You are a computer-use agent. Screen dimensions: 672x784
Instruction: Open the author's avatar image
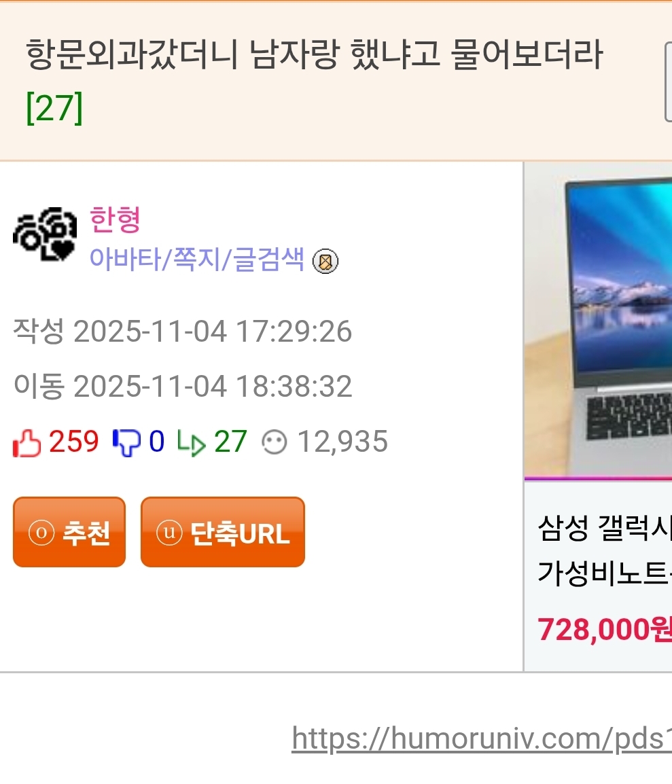click(45, 234)
